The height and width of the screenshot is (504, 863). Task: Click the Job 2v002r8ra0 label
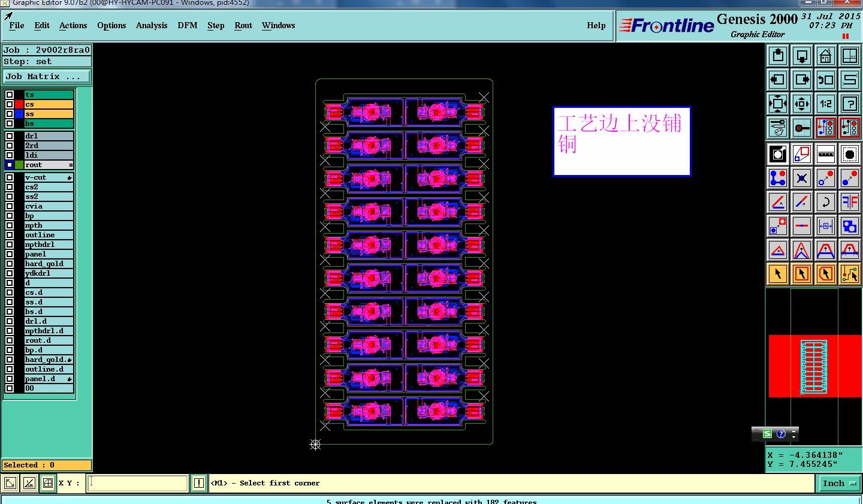coord(47,50)
